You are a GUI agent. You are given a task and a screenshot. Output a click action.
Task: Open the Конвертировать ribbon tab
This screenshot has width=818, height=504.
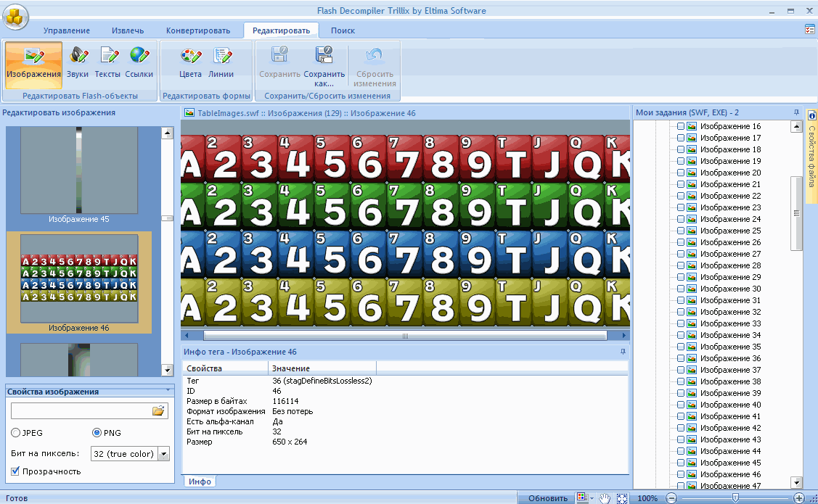coord(197,30)
